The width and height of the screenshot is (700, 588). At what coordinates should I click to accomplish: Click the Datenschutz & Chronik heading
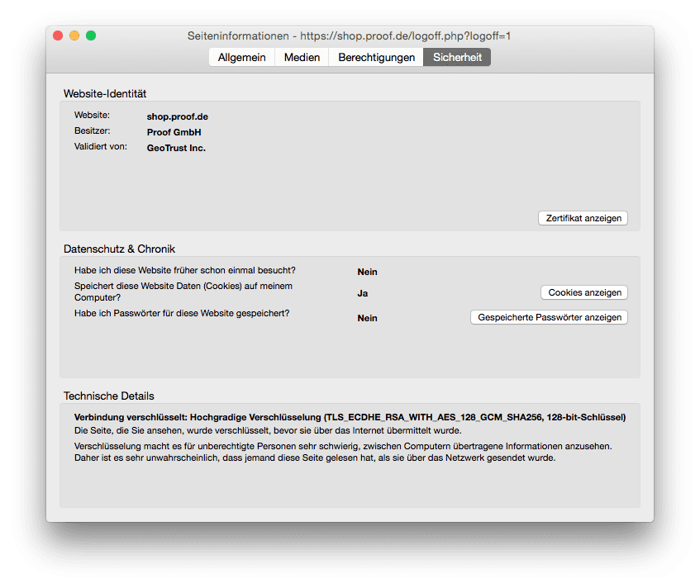tap(119, 249)
